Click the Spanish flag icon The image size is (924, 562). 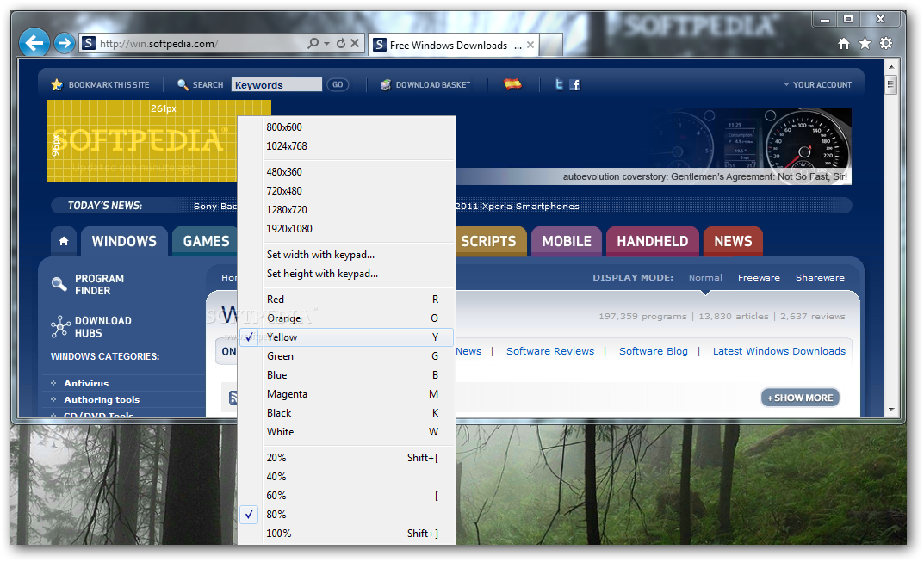(x=512, y=84)
